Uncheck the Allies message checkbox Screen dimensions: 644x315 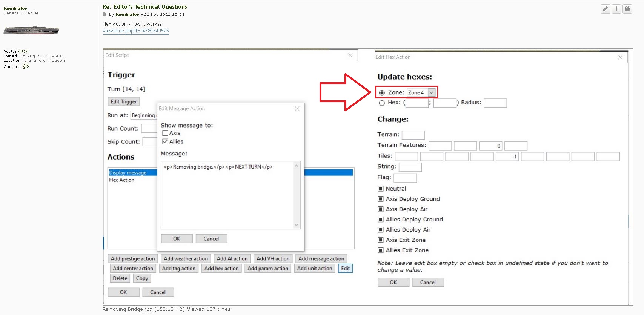click(x=165, y=142)
